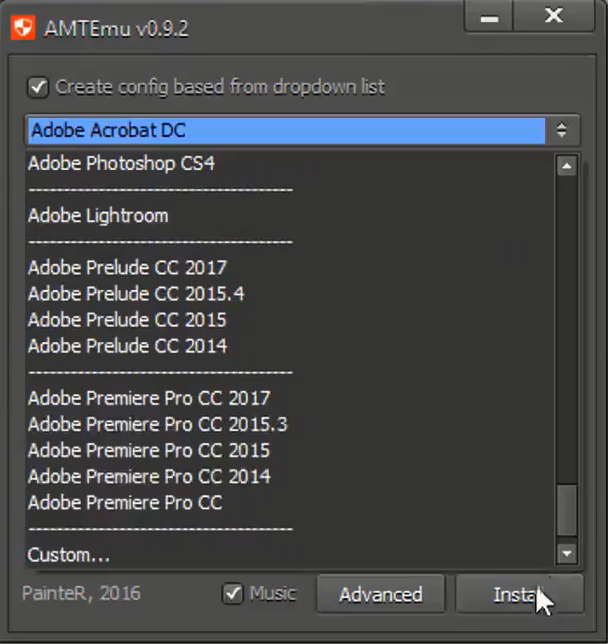Pick Adobe Premiere Pro CC 2014
Image resolution: width=608 pixels, height=644 pixels.
tap(149, 476)
